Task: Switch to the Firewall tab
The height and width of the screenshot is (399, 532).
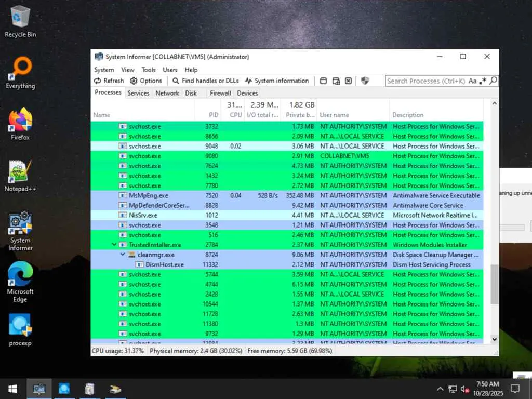Action: 220,93
